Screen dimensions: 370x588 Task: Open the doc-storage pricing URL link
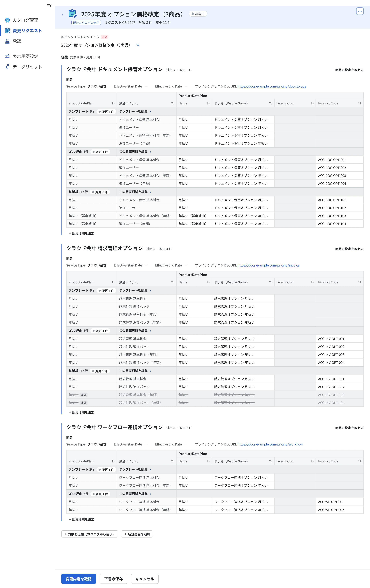(272, 86)
